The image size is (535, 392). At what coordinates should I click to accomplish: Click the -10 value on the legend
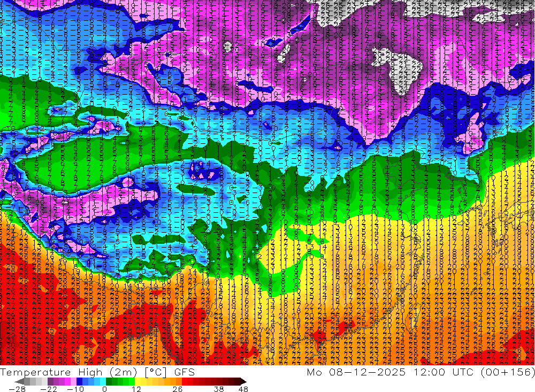tap(75, 389)
